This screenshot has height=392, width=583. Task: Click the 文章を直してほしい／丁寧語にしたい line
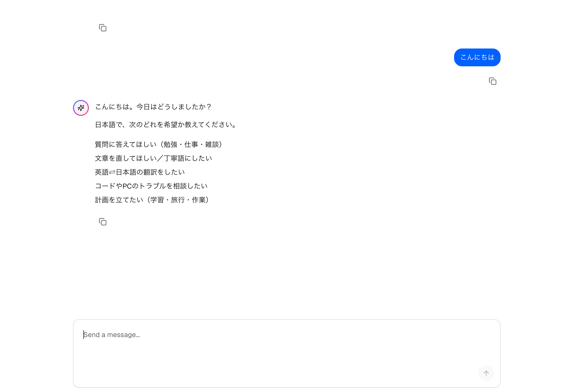tap(153, 158)
